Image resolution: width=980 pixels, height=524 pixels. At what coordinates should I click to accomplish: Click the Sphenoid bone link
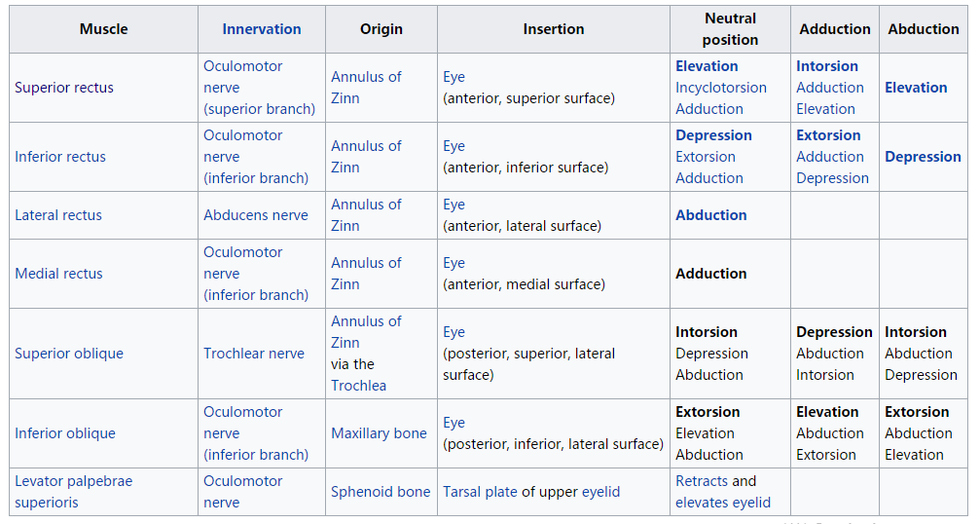point(380,492)
